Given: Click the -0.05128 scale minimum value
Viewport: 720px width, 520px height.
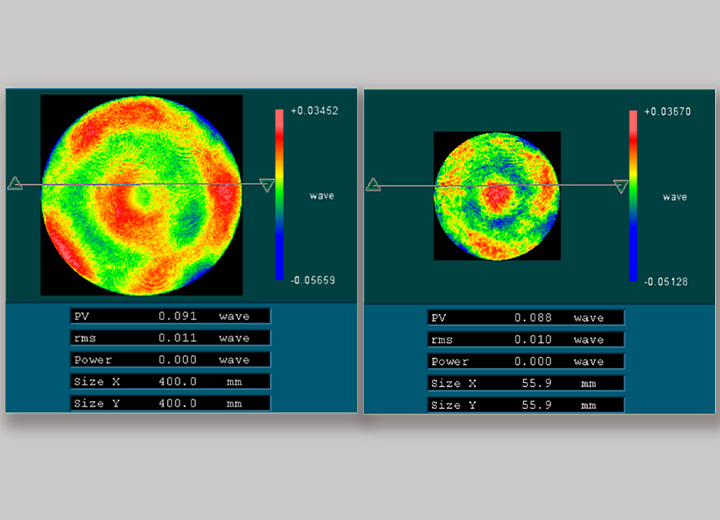Looking at the screenshot, I should tap(667, 282).
